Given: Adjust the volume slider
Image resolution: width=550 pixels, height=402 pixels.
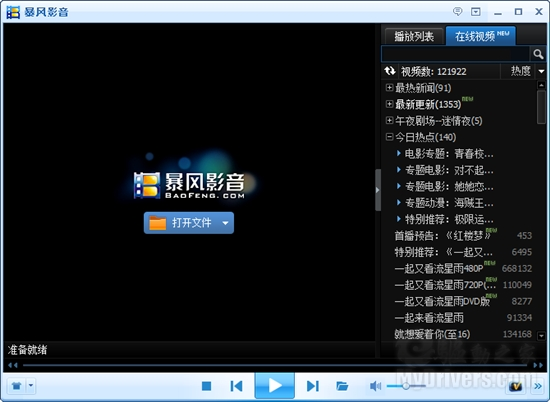Looking at the screenshot, I should 406,386.
